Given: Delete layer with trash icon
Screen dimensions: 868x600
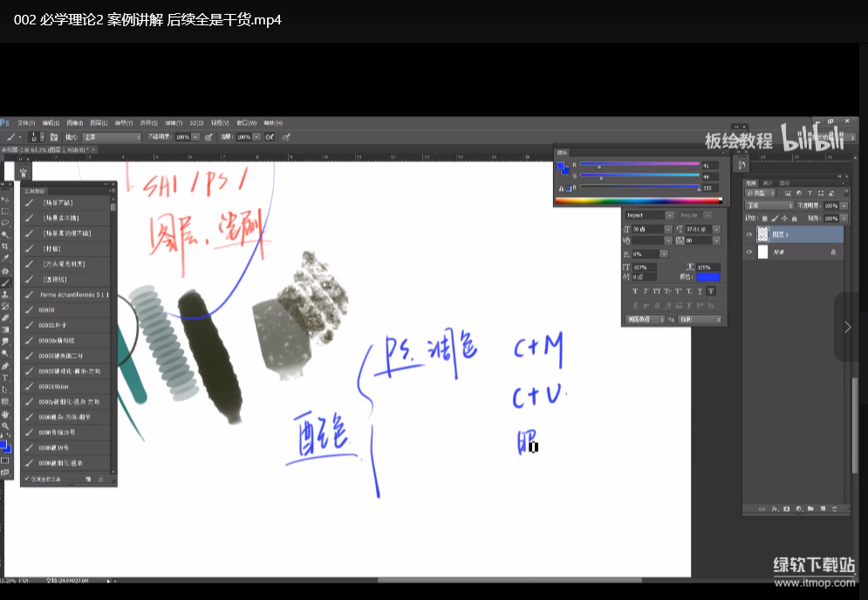Looking at the screenshot, I should pyautogui.click(x=835, y=508).
